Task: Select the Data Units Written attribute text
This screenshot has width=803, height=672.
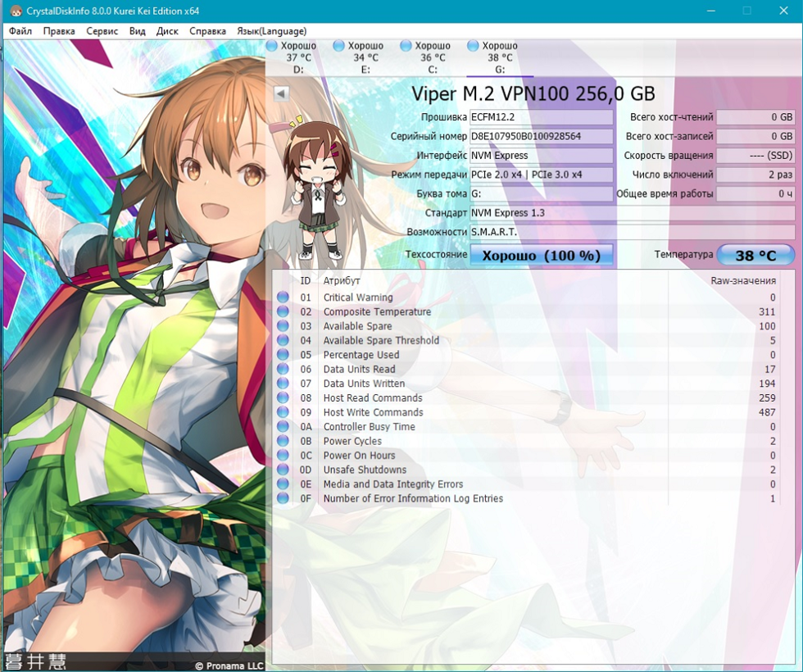Action: pos(364,384)
